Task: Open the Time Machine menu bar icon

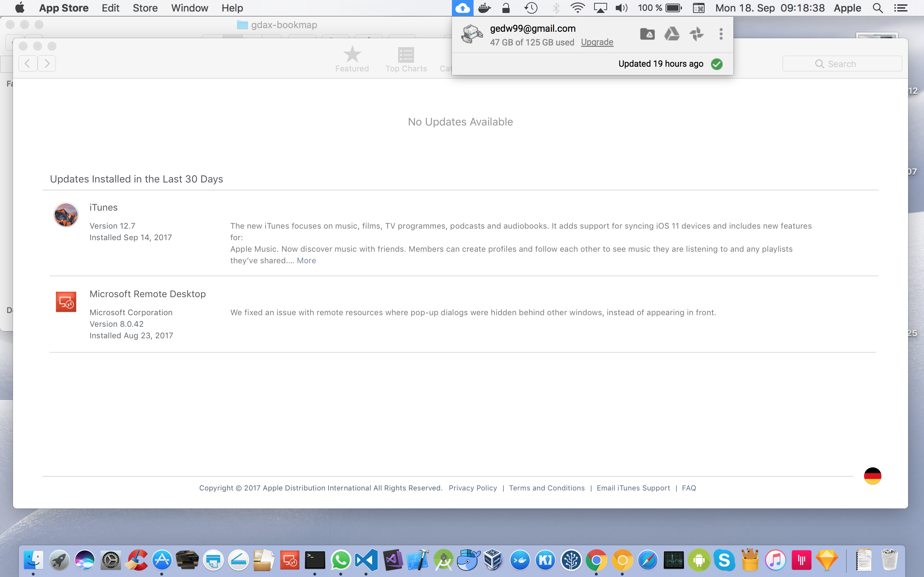Action: tap(531, 8)
